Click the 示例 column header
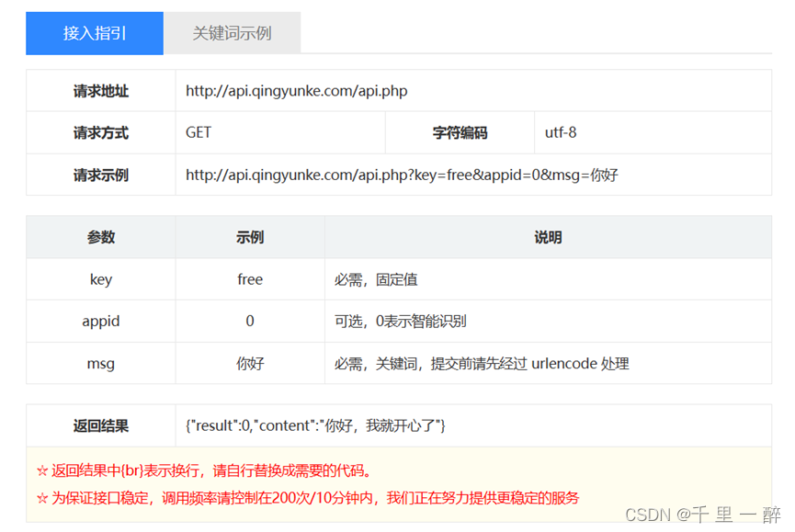795x532 pixels. tap(249, 236)
